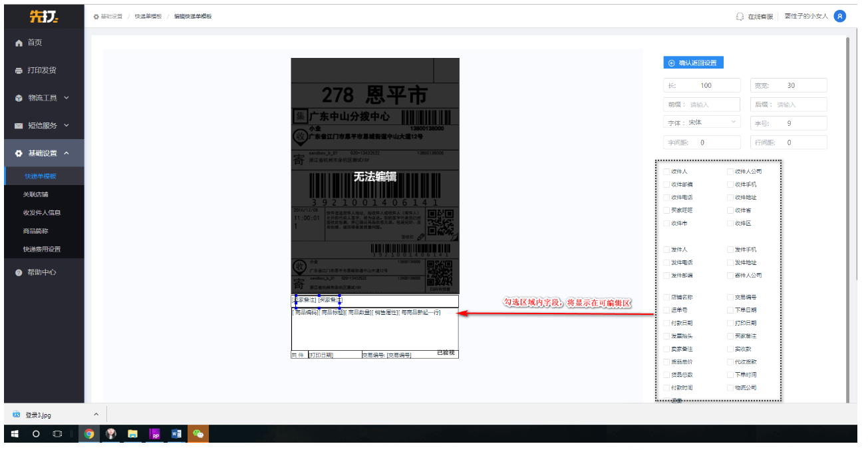This screenshot has width=868, height=450.
Task: Click 基础设置 in the breadcrumb
Action: [112, 16]
